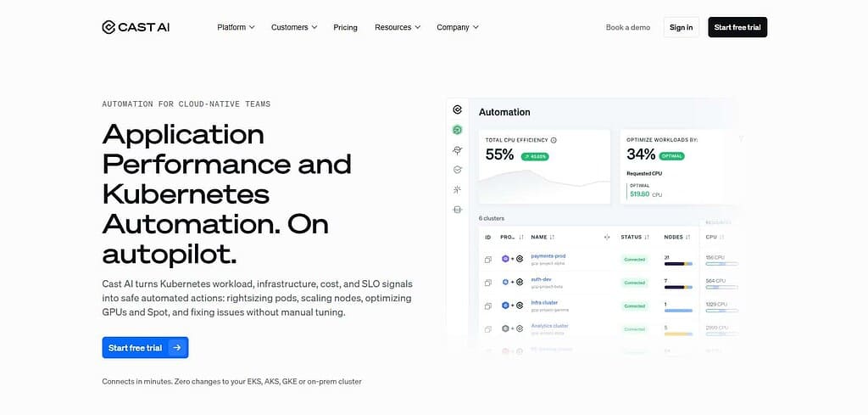Click the '34%' optimize workloads value

click(641, 154)
